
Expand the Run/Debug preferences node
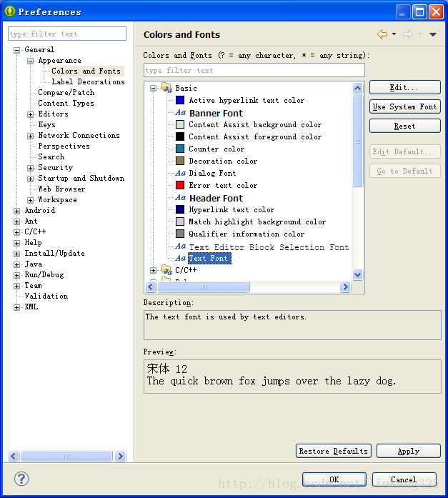pos(17,275)
